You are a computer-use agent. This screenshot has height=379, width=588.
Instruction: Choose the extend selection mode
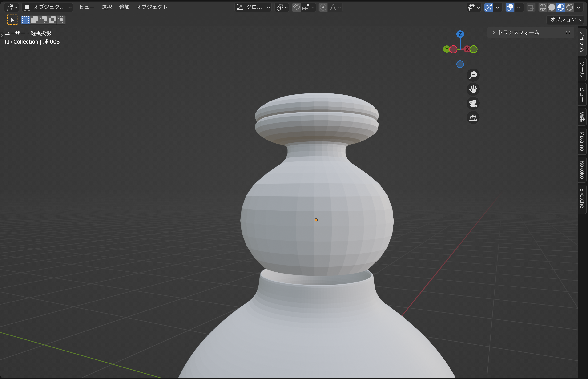34,20
